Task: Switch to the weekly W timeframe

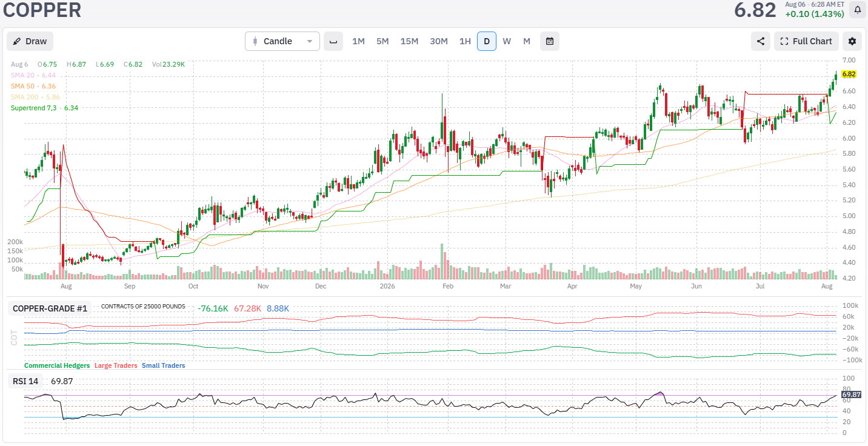Action: pos(507,41)
